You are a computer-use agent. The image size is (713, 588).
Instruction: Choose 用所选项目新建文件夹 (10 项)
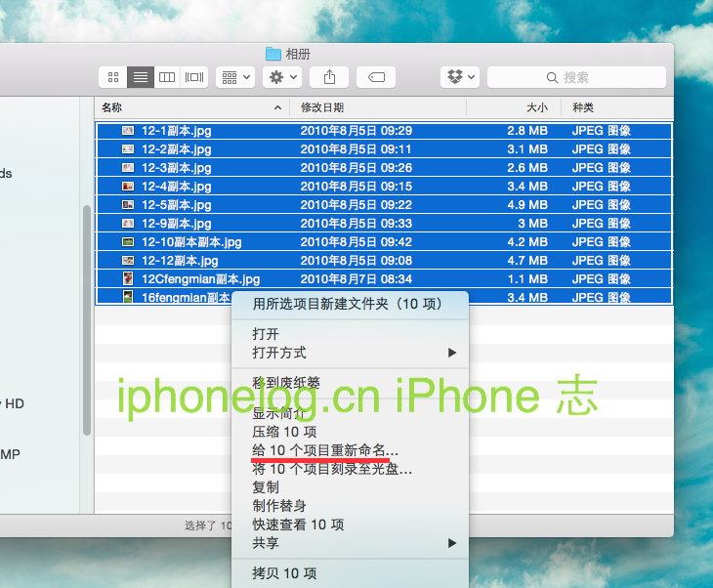point(350,304)
